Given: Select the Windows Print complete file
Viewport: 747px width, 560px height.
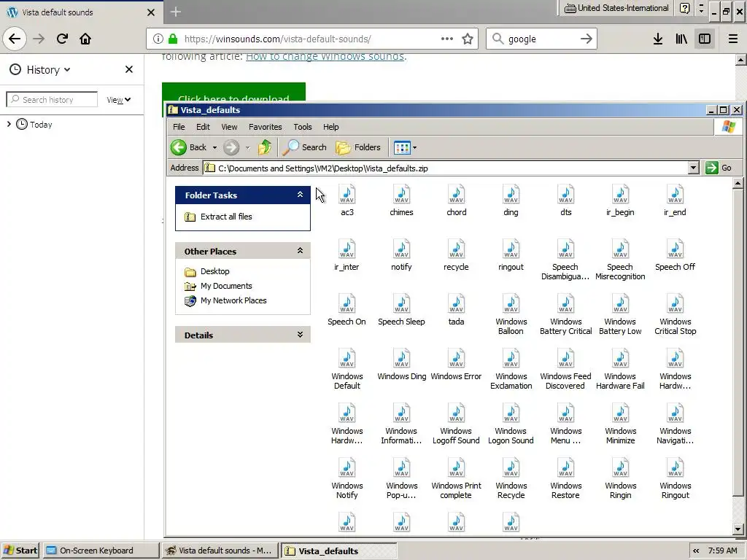Looking at the screenshot, I should click(x=457, y=478).
